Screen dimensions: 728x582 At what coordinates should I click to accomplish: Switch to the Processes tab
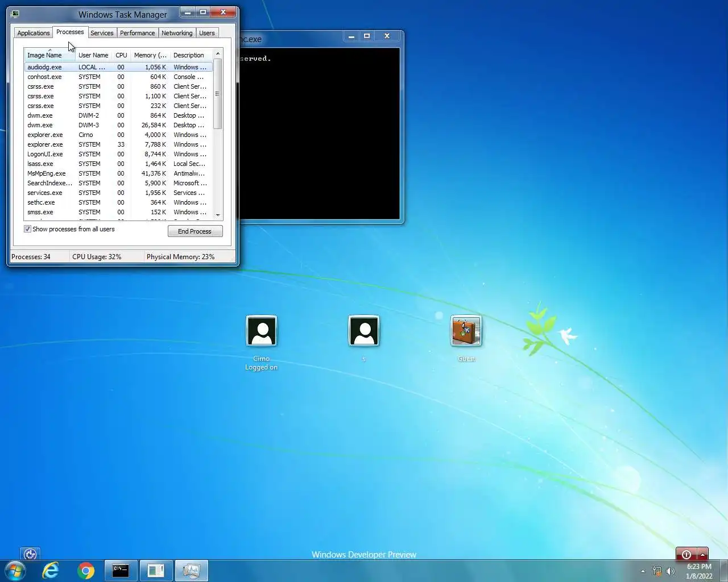(70, 32)
